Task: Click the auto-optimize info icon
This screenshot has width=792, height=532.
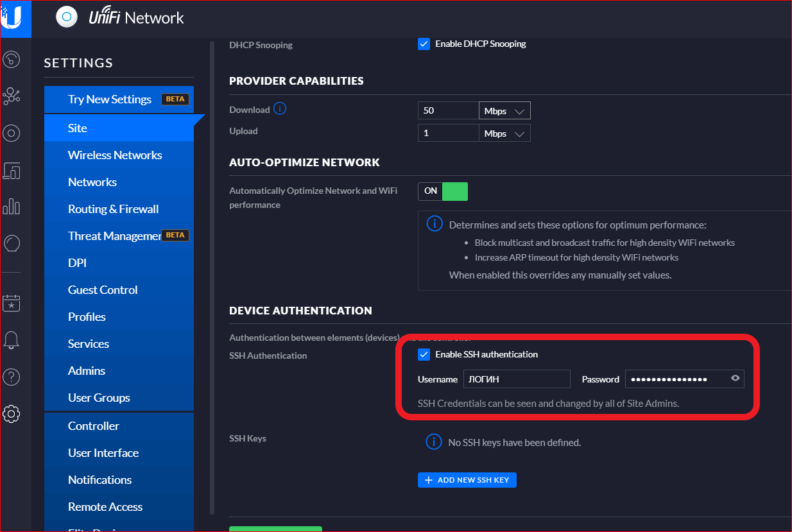Action: pos(435,224)
